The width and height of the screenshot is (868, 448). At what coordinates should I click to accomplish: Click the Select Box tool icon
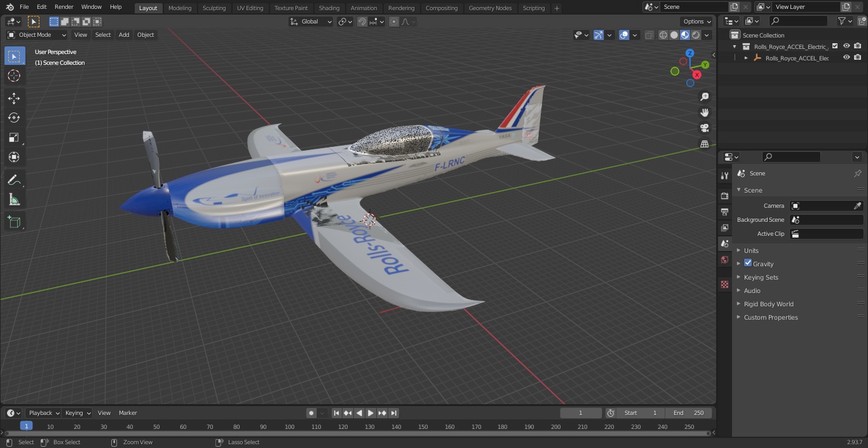14,56
